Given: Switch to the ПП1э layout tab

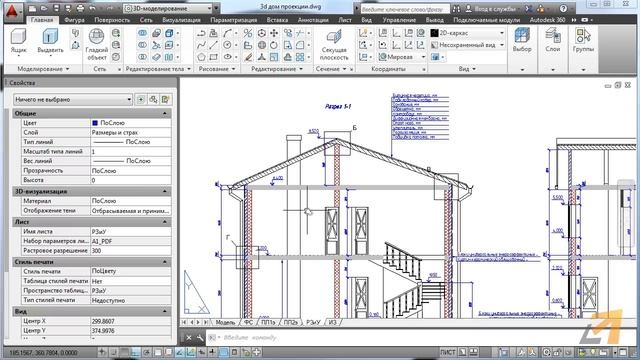Looking at the screenshot, I should (268, 322).
